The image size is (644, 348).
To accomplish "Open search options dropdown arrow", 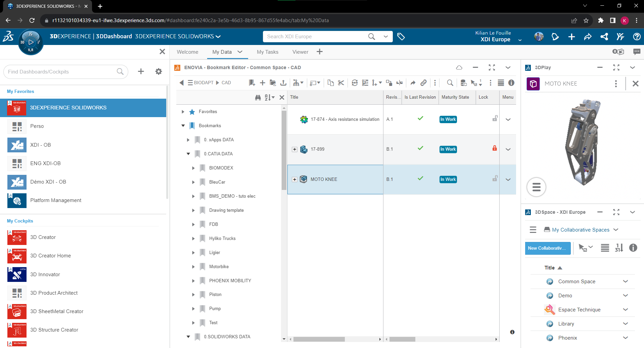I will [x=385, y=37].
